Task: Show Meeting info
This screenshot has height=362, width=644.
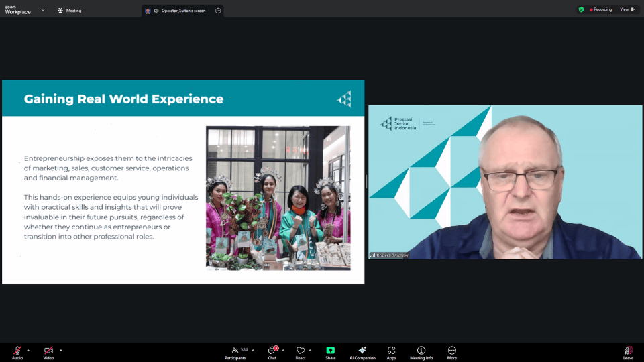Action: [421, 351]
